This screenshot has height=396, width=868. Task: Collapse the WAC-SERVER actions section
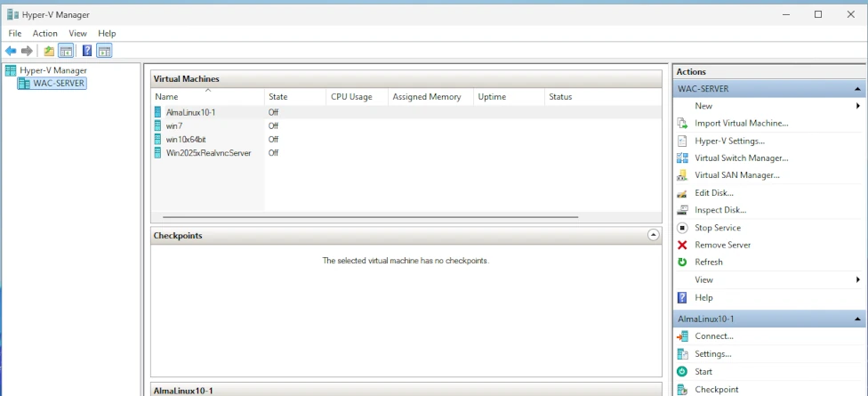[x=858, y=89]
